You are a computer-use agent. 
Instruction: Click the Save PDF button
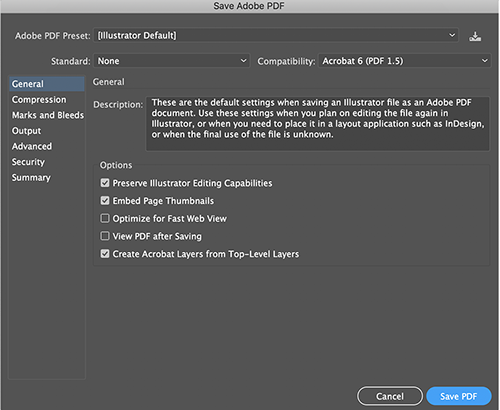(x=459, y=396)
